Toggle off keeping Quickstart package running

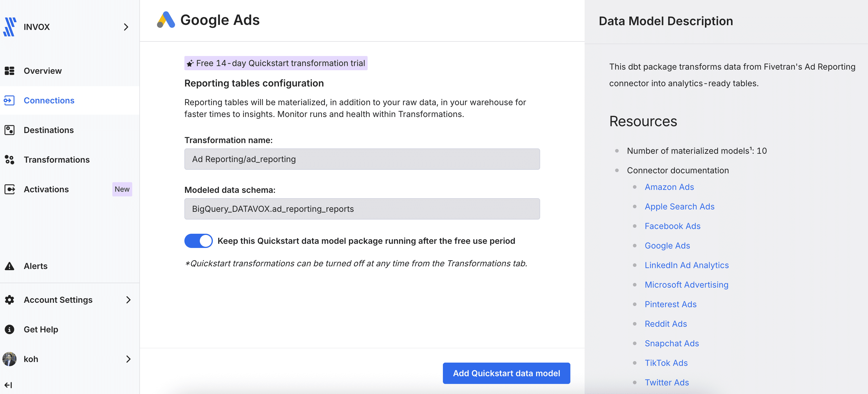(198, 241)
